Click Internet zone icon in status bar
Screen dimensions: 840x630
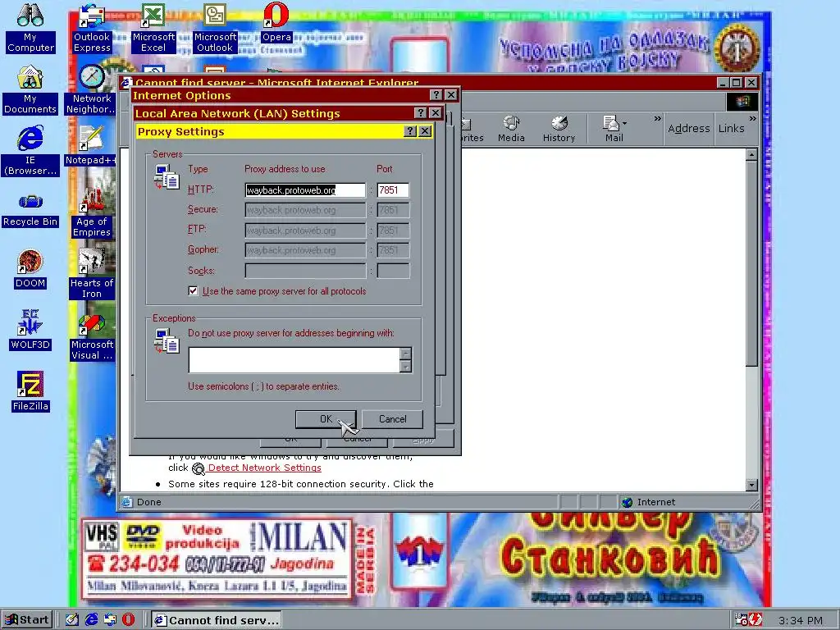pyautogui.click(x=627, y=503)
